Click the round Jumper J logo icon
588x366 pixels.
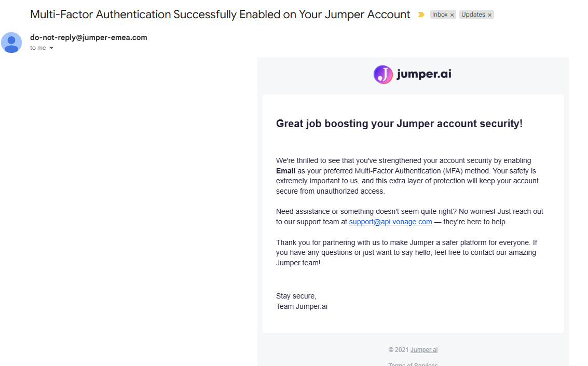[x=383, y=74]
